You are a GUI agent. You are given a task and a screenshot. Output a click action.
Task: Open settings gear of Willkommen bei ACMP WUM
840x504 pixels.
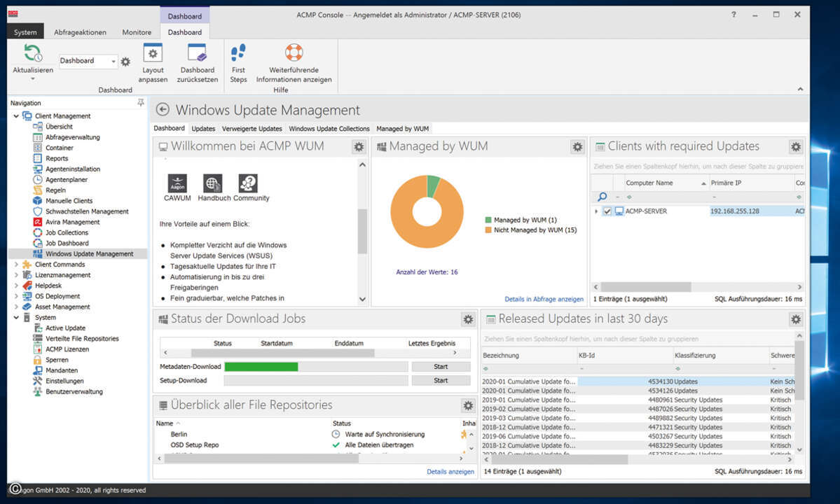[359, 146]
